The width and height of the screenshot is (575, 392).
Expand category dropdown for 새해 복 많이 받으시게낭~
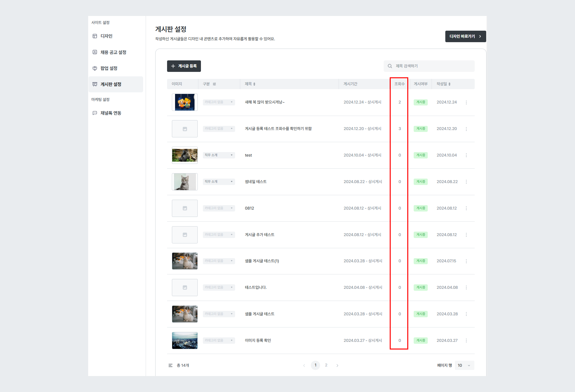(x=219, y=102)
